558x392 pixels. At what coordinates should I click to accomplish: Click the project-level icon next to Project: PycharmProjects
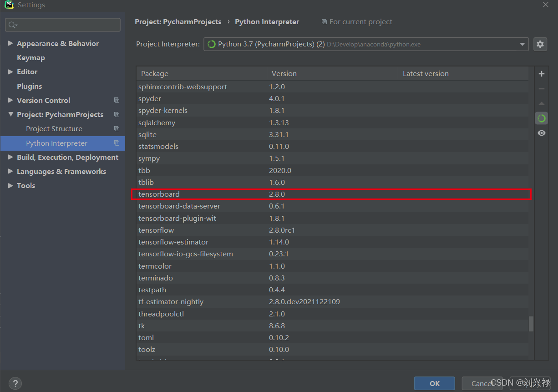[117, 114]
